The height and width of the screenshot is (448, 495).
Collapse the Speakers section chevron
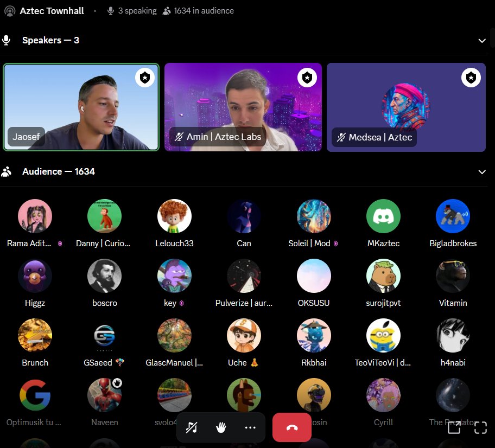click(482, 41)
